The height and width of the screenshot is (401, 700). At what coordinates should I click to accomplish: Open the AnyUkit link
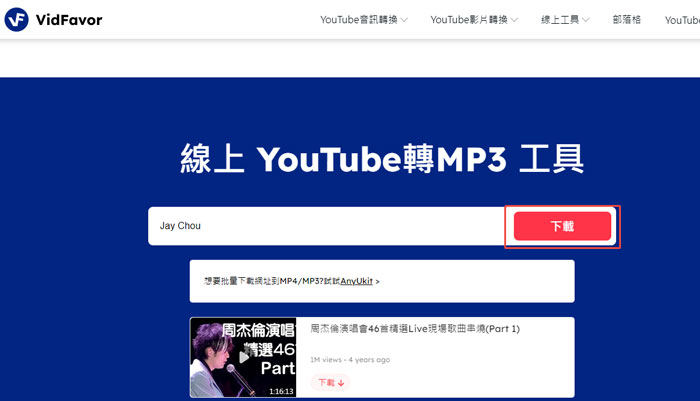(356, 281)
